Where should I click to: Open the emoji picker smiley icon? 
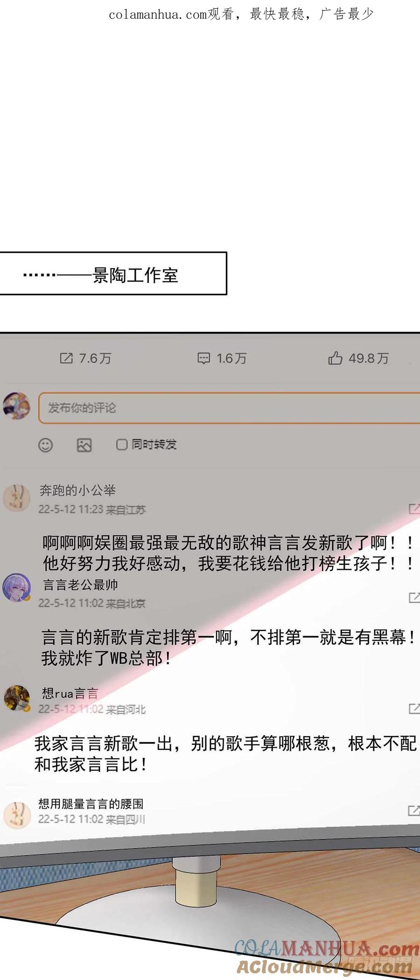(45, 445)
